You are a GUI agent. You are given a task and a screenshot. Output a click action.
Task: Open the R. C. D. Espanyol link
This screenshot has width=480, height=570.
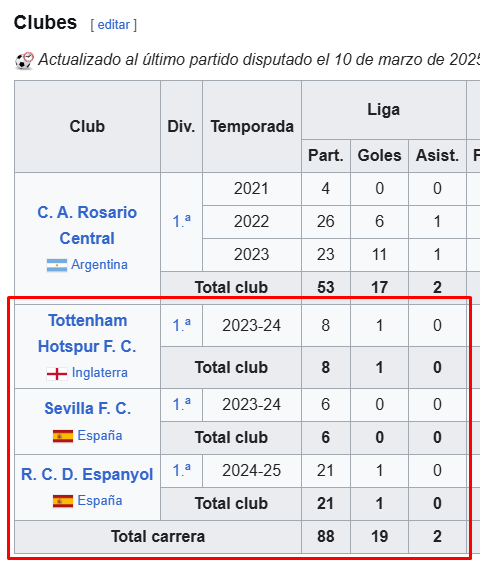click(x=87, y=474)
